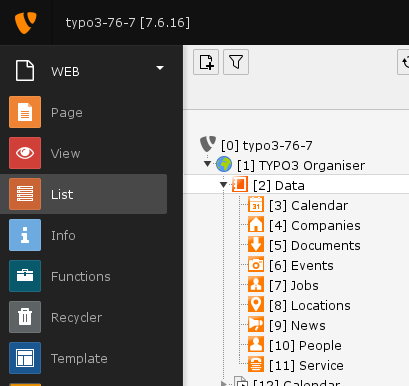
Task: Click the TYPO3 root icon in tree
Action: point(208,144)
